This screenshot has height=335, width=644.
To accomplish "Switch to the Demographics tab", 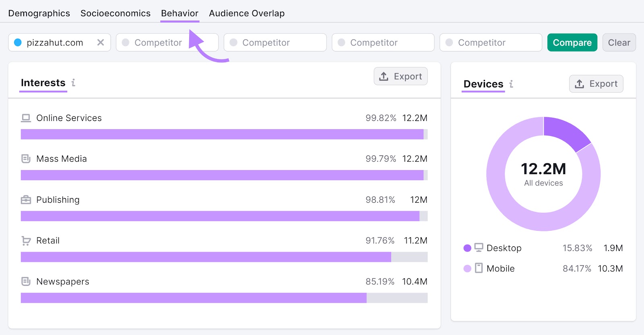I will point(39,13).
